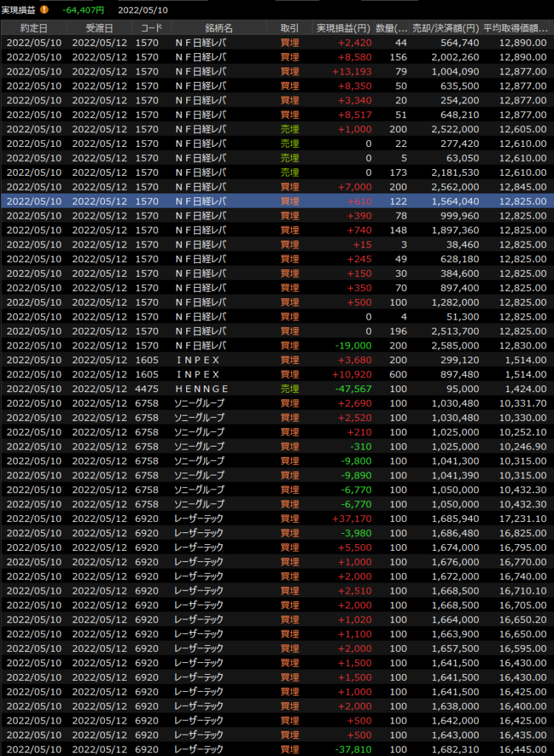Screen dimensions: 554x756
Task: Select the NF日経レバ row showing -19,000
Action: (277, 346)
